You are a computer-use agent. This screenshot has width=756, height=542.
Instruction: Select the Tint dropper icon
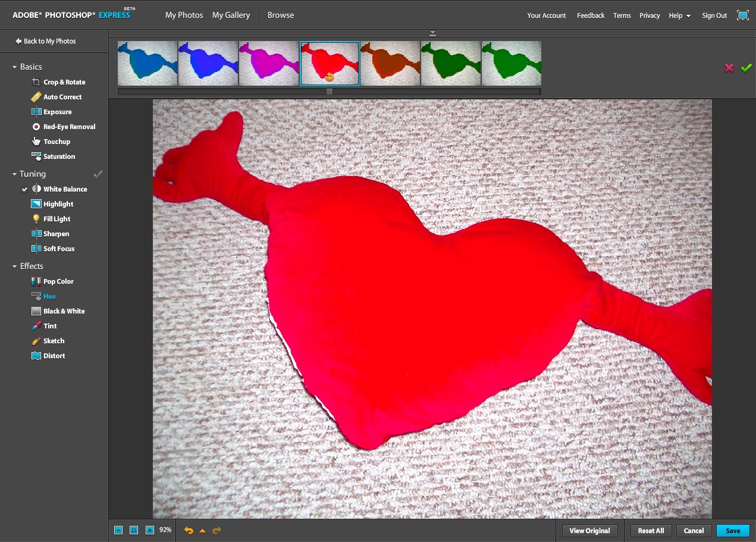pyautogui.click(x=36, y=326)
